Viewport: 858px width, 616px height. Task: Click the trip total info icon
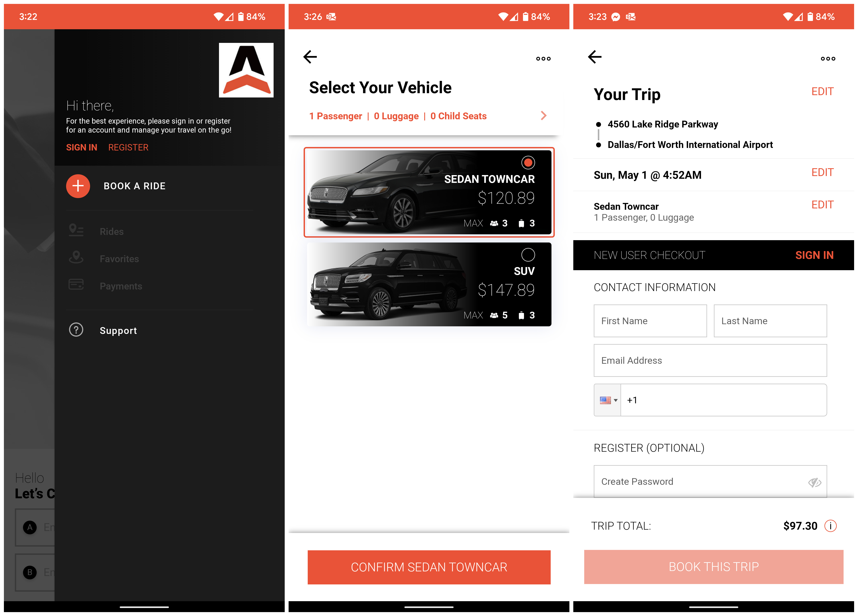click(830, 526)
